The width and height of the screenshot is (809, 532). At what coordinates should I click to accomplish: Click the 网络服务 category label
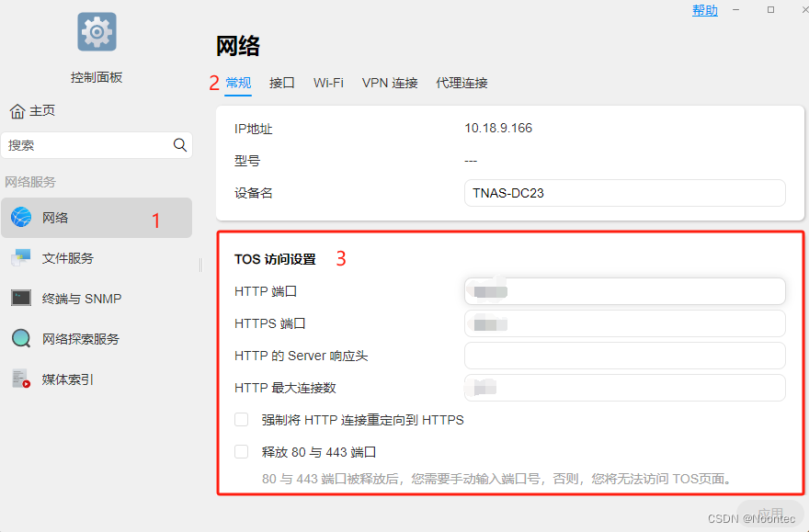(x=30, y=182)
